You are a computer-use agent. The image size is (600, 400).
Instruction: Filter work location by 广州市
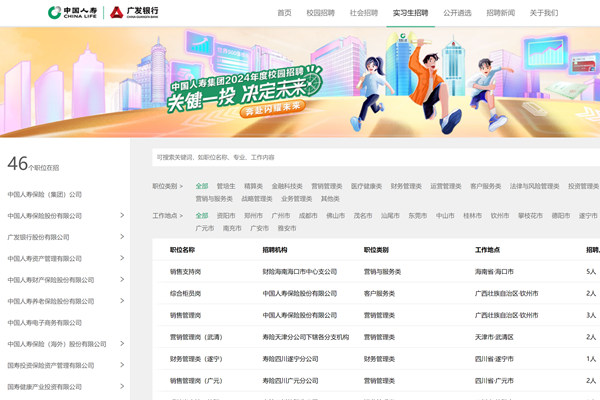click(x=281, y=216)
